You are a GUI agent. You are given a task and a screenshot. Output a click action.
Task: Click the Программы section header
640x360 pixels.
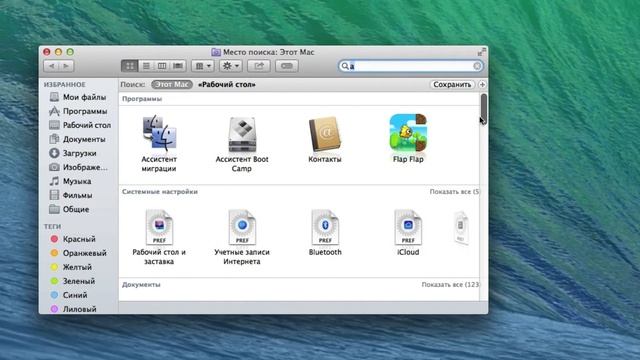pyautogui.click(x=142, y=99)
